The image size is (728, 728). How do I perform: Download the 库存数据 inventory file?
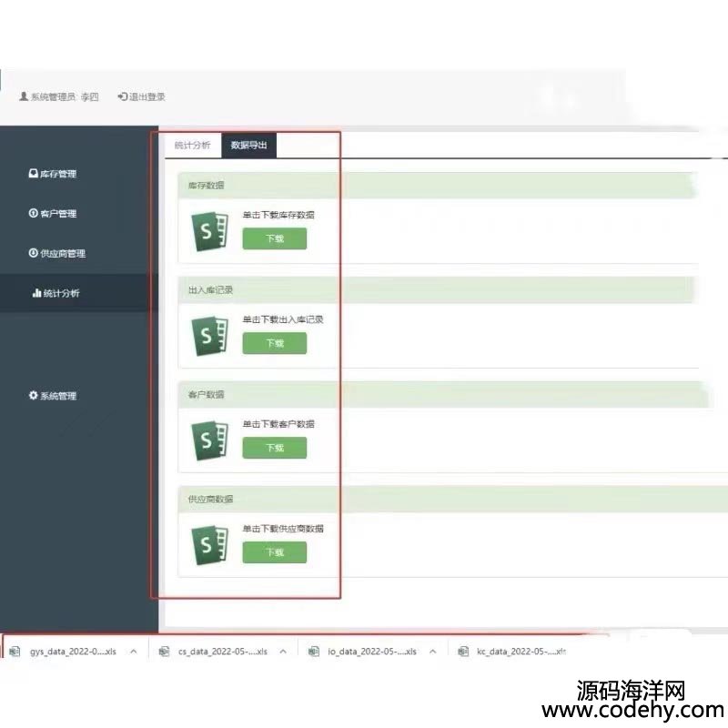click(x=274, y=238)
